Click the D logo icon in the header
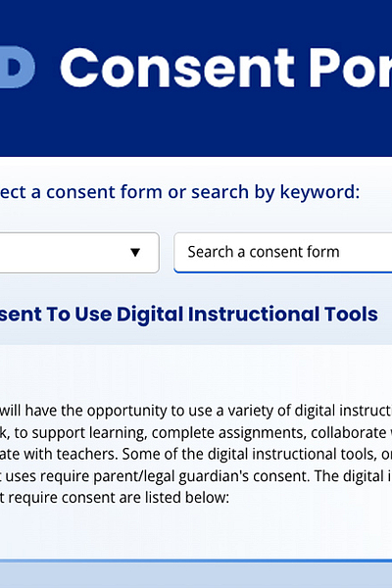Image resolution: width=392 pixels, height=588 pixels. (18, 68)
